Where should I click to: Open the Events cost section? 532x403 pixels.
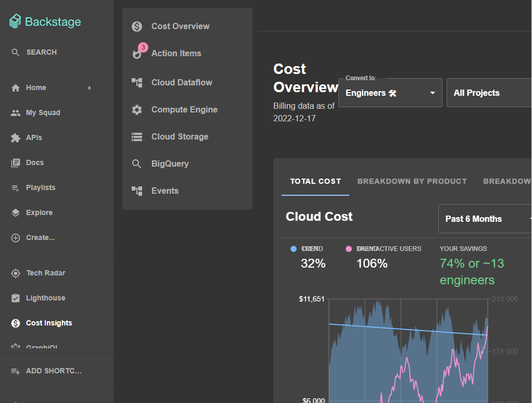[x=165, y=191]
